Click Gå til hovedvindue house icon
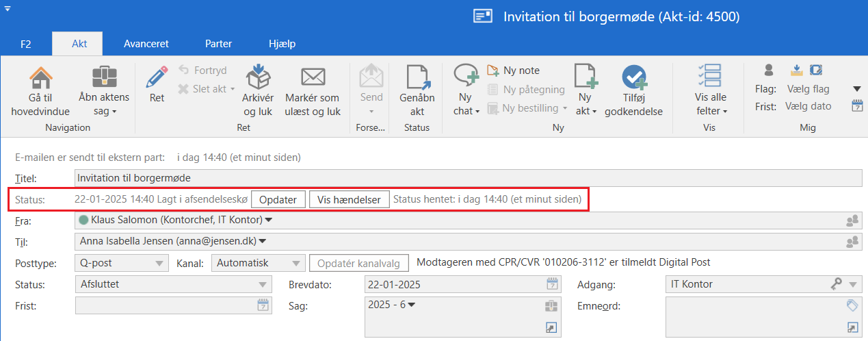This screenshot has height=341, width=868. [x=40, y=77]
